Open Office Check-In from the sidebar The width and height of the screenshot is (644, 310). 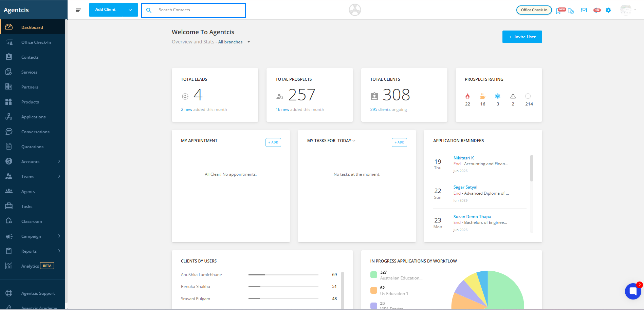(32, 42)
